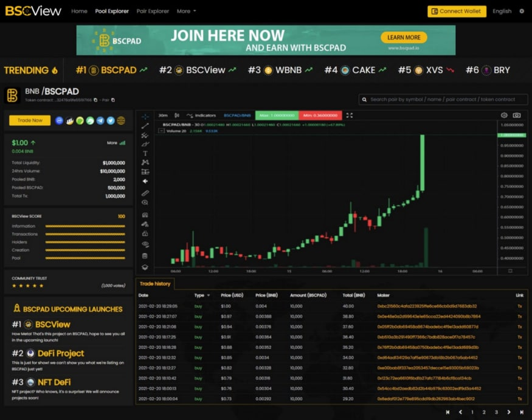Click the BSCView logo

[x=33, y=11]
